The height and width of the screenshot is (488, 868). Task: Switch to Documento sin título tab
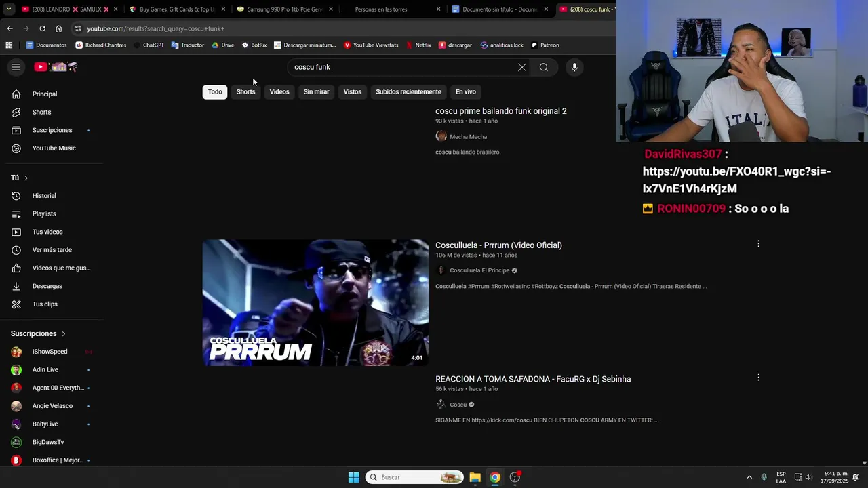click(x=499, y=9)
